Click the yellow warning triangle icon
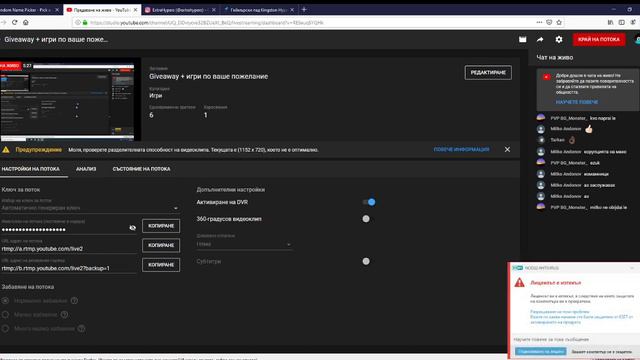Image resolution: width=640 pixels, height=360 pixels. pos(6,150)
